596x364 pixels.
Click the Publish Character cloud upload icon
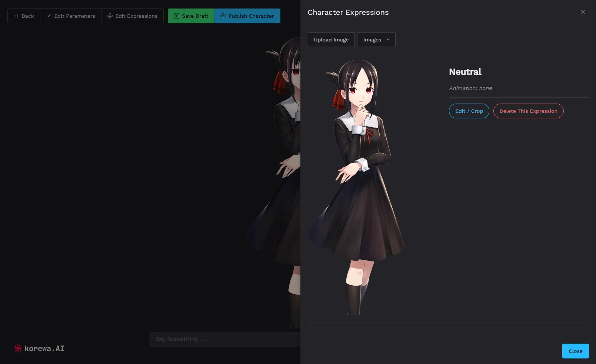223,16
